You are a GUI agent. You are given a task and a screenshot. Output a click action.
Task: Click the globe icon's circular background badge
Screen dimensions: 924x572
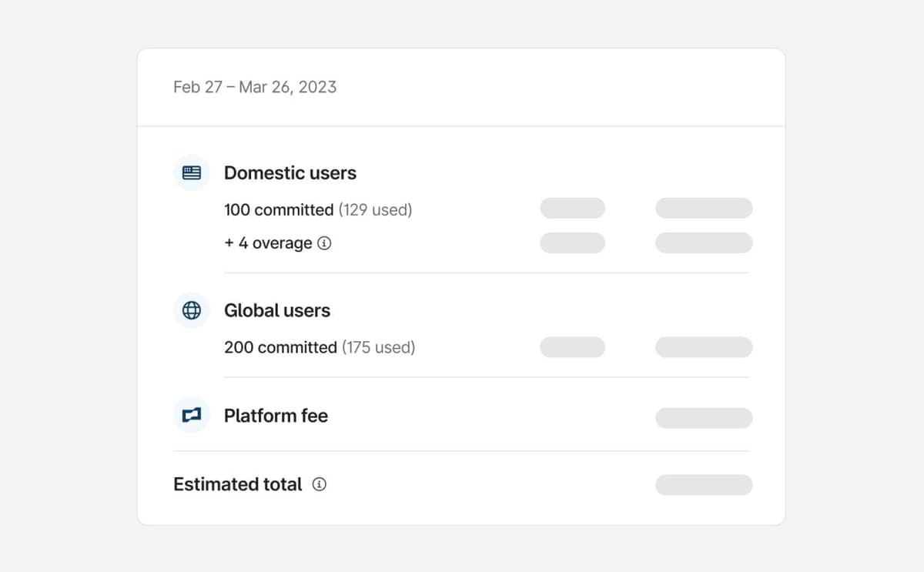click(191, 310)
